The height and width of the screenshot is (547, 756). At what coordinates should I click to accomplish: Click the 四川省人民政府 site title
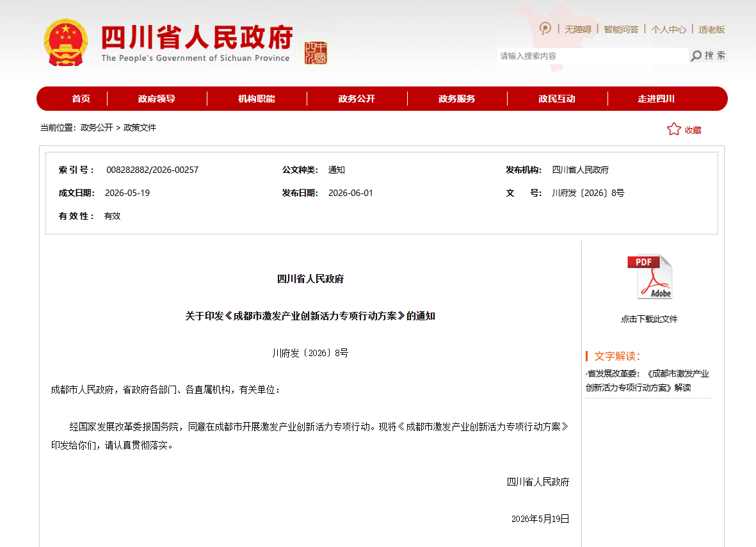(197, 37)
